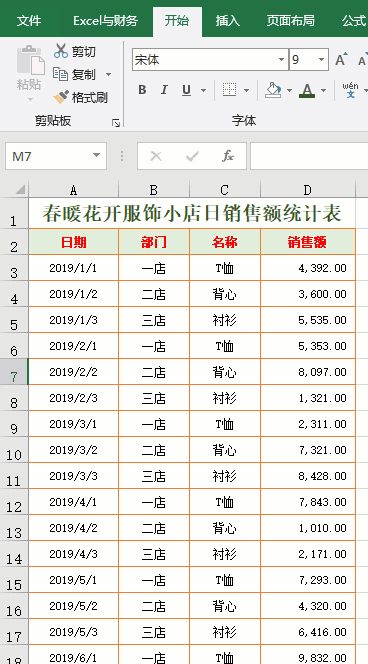368x664 pixels.
Task: Select 衬衫 cell in row 5
Action: (x=225, y=320)
